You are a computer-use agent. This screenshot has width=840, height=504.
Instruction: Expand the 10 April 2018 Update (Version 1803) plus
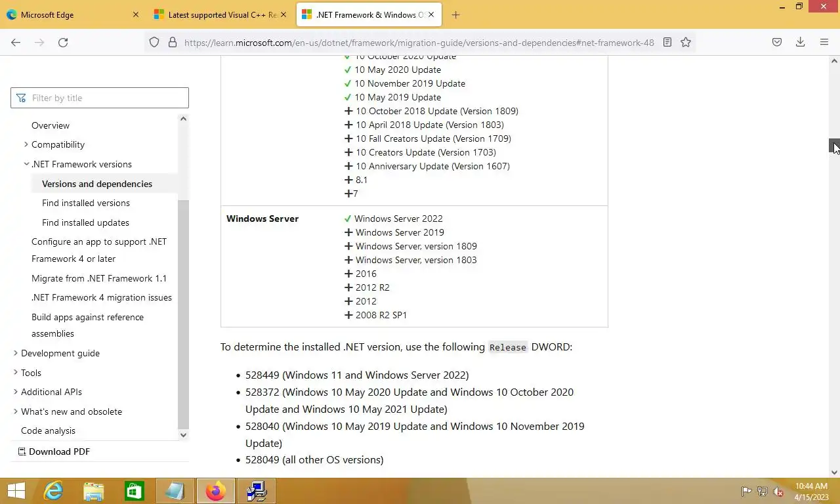(348, 125)
